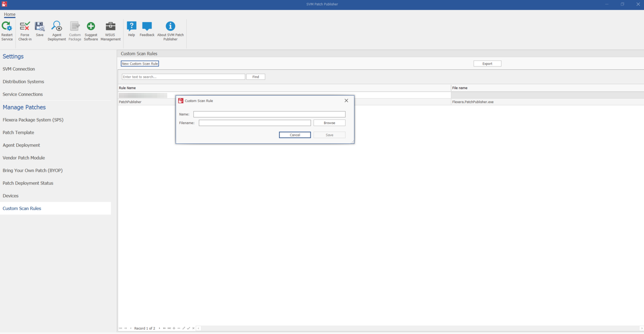Click the Suggest Software icon
Image resolution: width=644 pixels, height=334 pixels.
91,27
